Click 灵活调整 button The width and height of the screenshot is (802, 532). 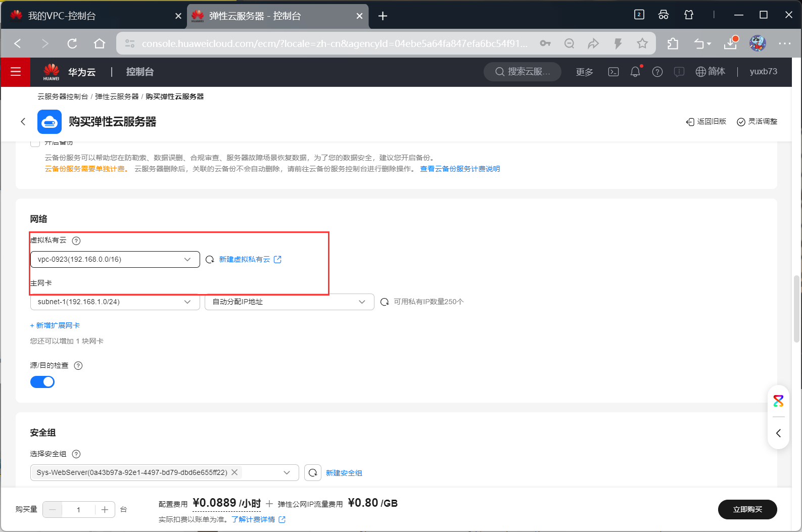[x=757, y=121]
